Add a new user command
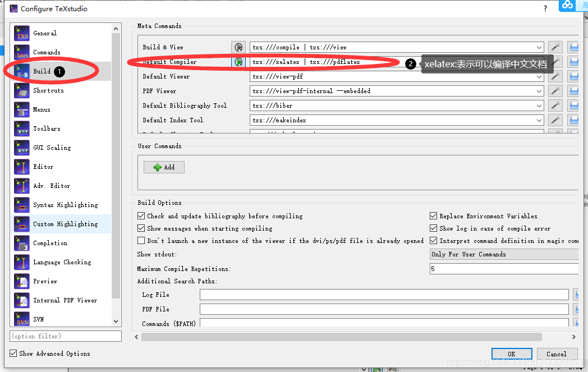 click(164, 167)
